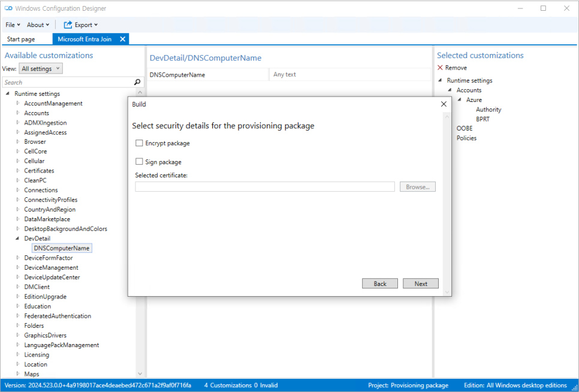Select the Connections tree item
Viewport: 579px width, 392px height.
click(41, 190)
